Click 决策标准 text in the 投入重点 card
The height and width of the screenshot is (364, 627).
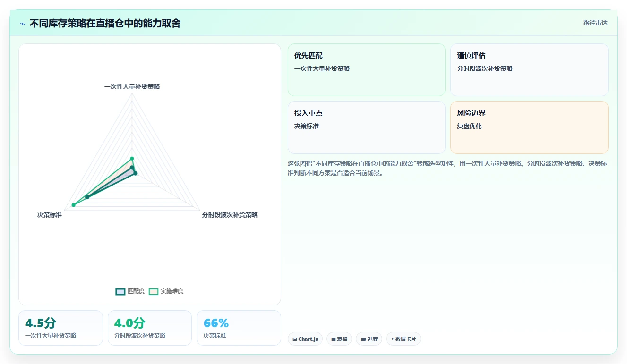[307, 126]
